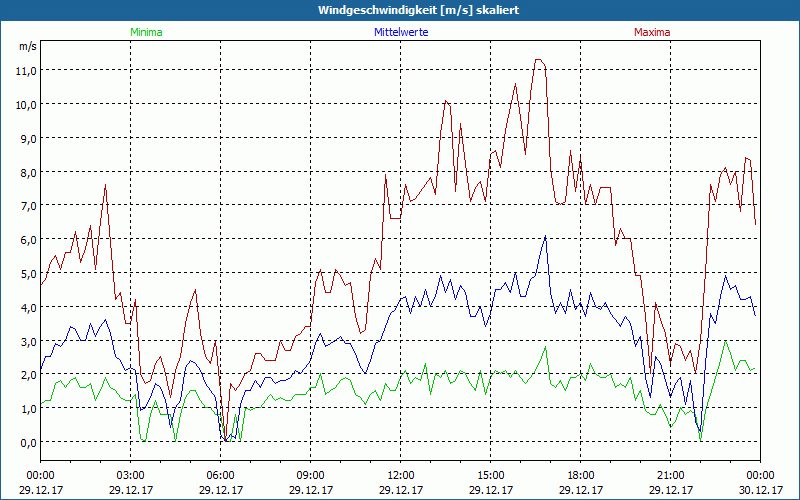Select the 0,0 y-axis value label
The width and height of the screenshot is (800, 500).
25,442
